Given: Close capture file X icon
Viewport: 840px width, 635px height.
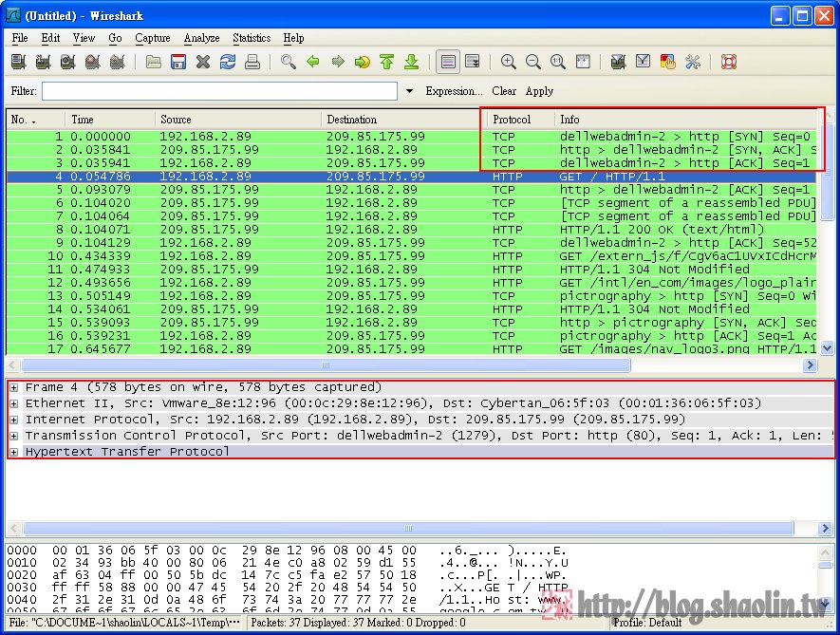Looking at the screenshot, I should point(203,62).
